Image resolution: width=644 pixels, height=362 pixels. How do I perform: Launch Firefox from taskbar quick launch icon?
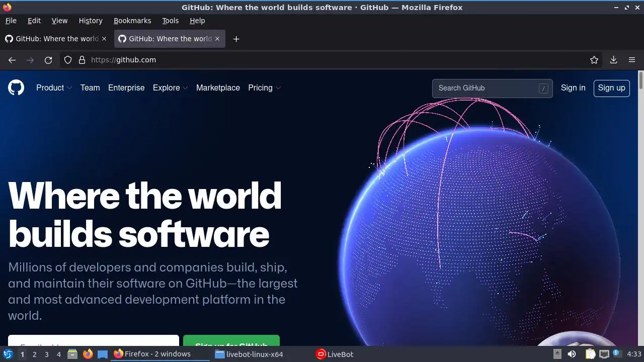pos(88,354)
